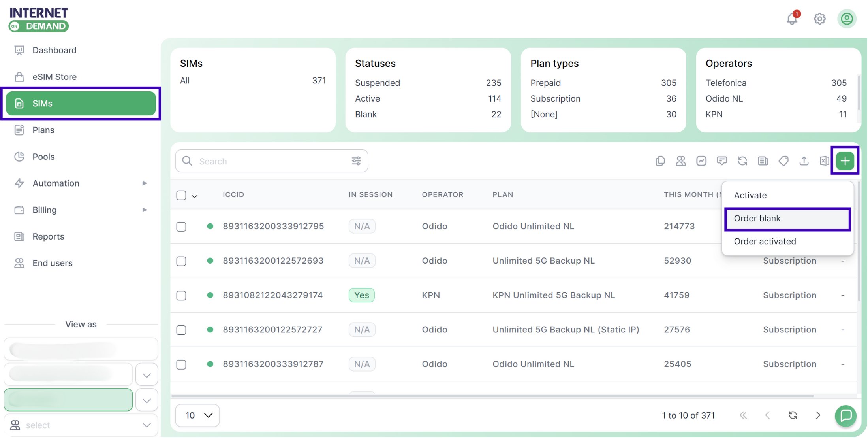Open notifications bell icon
868x438 pixels.
[x=792, y=19]
